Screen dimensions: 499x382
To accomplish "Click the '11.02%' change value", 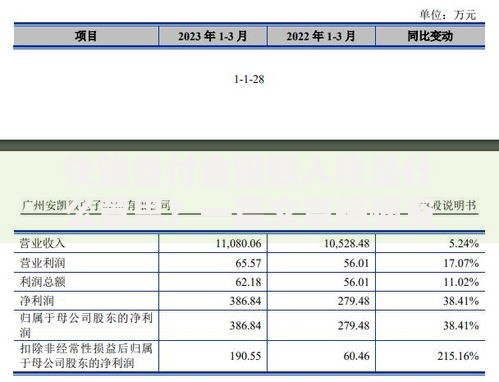I will [x=461, y=282].
